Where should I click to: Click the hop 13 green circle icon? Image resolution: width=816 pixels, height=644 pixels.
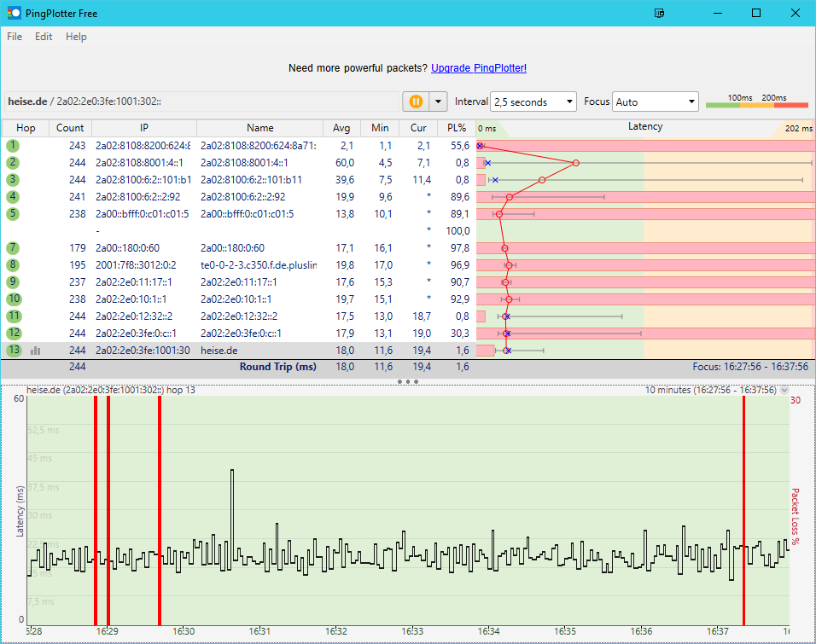pos(13,350)
